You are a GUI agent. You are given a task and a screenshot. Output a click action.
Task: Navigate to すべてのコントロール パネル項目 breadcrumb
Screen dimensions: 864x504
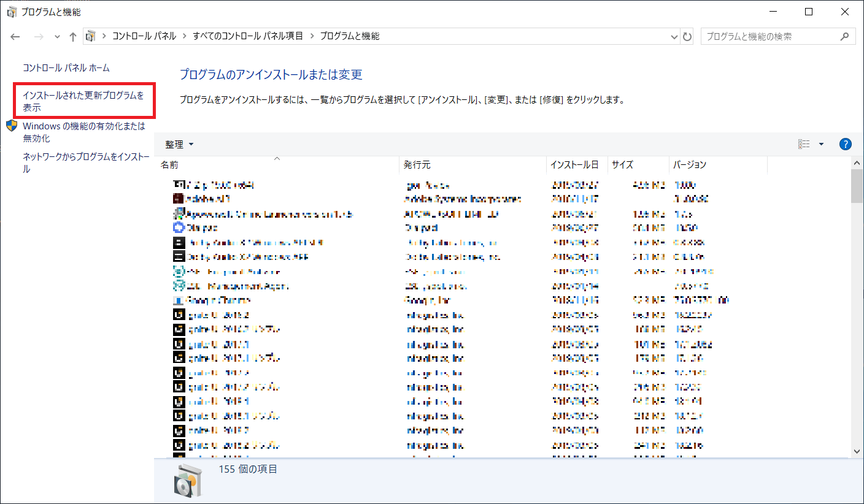pyautogui.click(x=248, y=36)
